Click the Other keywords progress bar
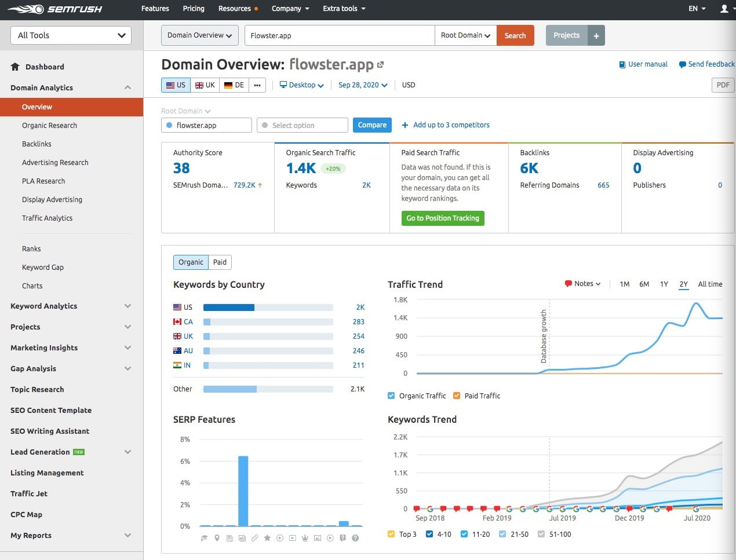 (268, 389)
